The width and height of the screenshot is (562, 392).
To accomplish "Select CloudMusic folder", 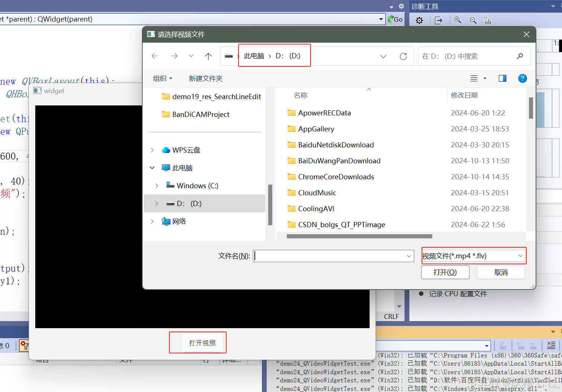I will [312, 193].
